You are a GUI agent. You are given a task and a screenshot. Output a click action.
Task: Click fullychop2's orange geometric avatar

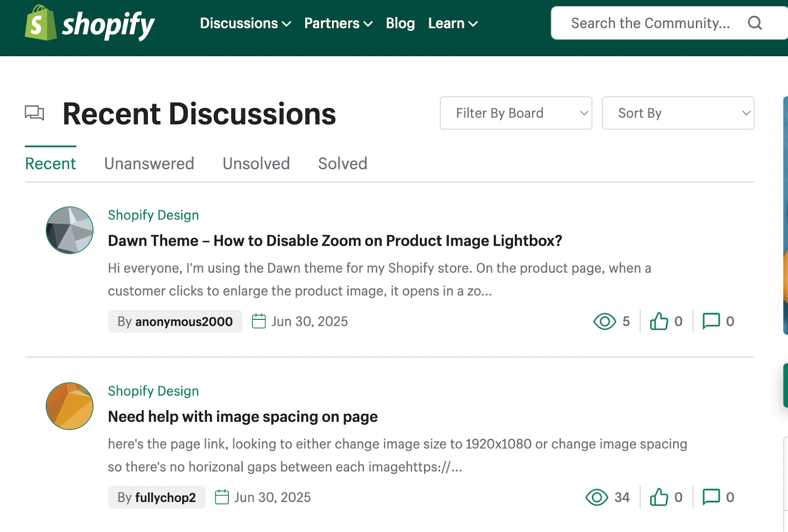click(69, 406)
